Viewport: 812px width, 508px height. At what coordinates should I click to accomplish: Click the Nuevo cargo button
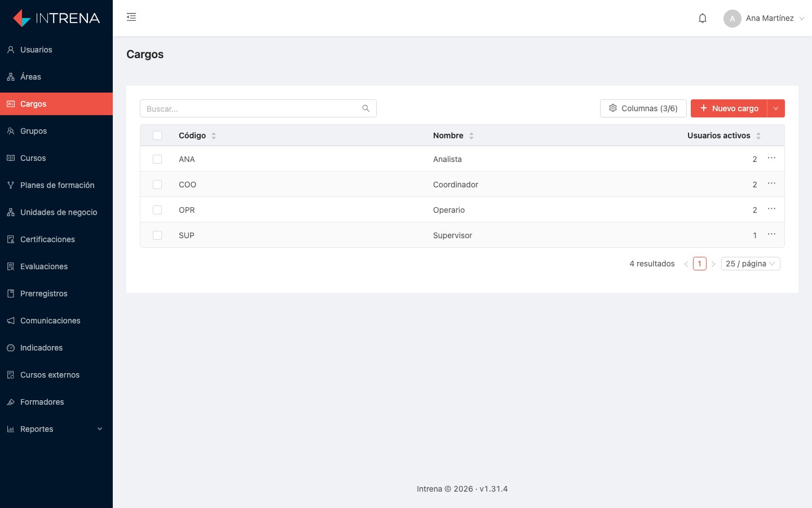pyautogui.click(x=729, y=108)
